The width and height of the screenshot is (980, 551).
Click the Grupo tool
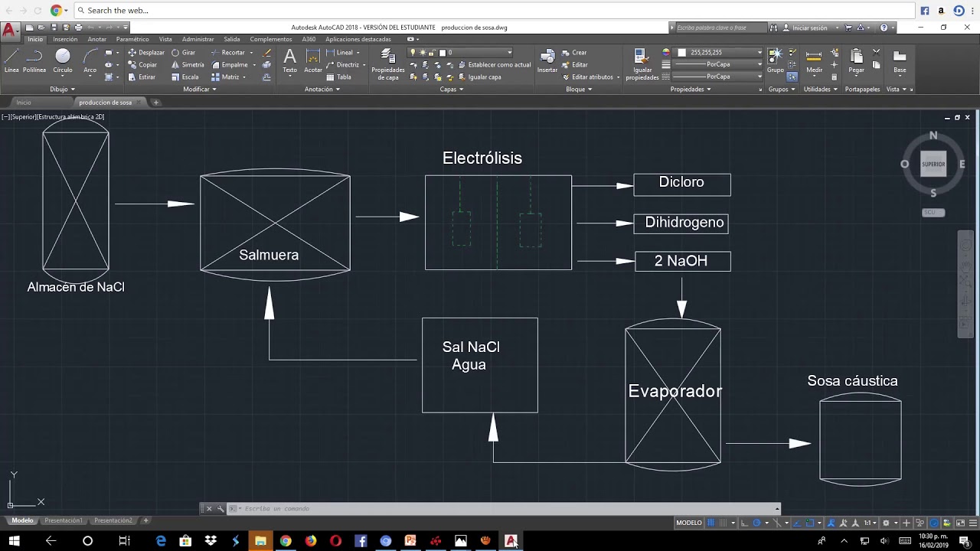tap(775, 60)
